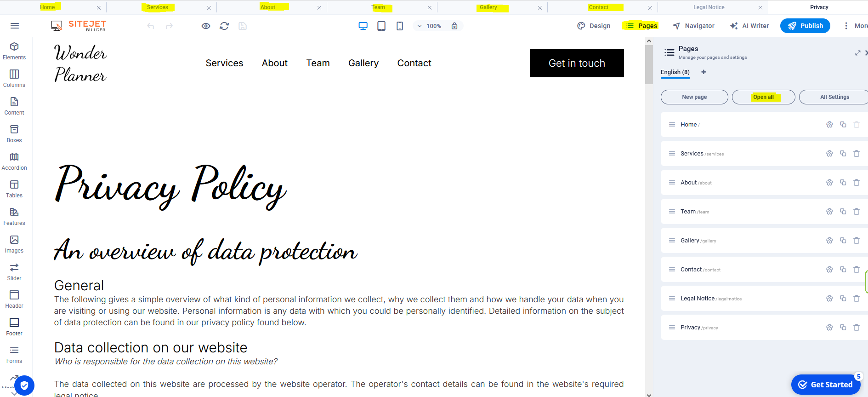Toggle the zoom lock icon
This screenshot has width=868, height=397.
pyautogui.click(x=454, y=26)
